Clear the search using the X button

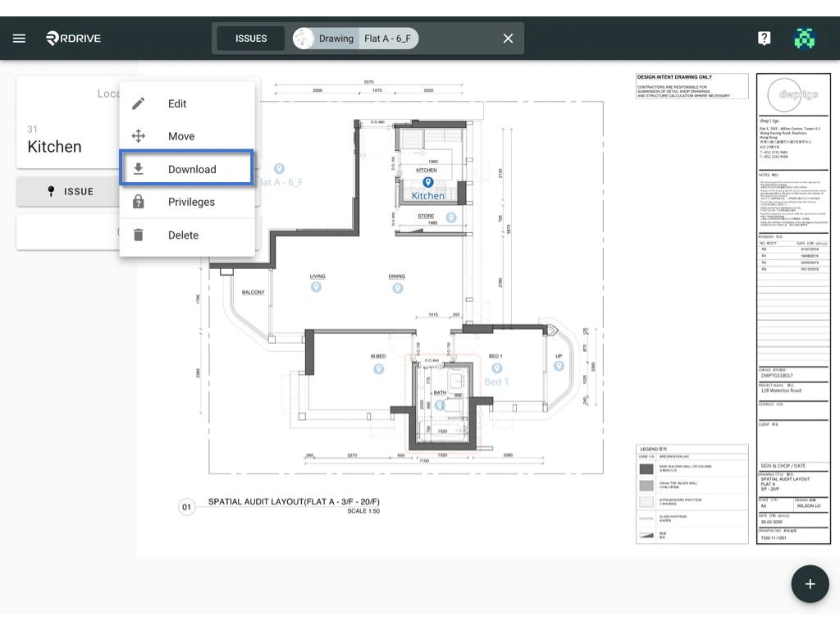507,38
